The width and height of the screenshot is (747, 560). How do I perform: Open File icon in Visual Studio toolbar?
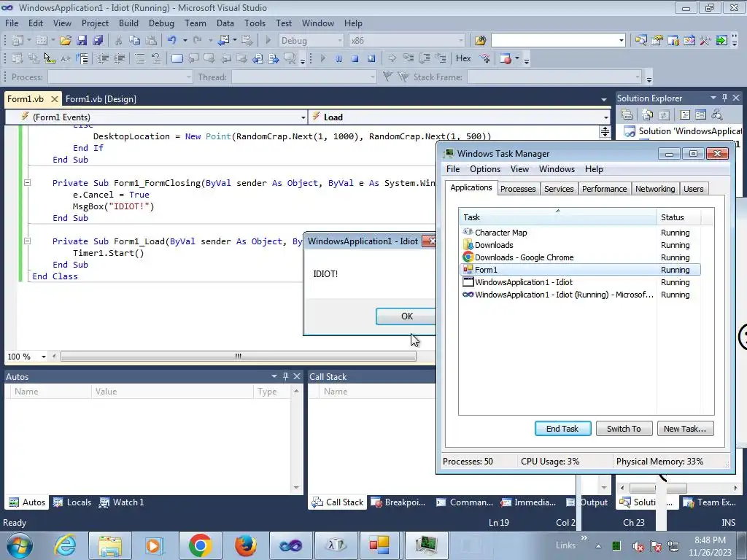point(65,41)
